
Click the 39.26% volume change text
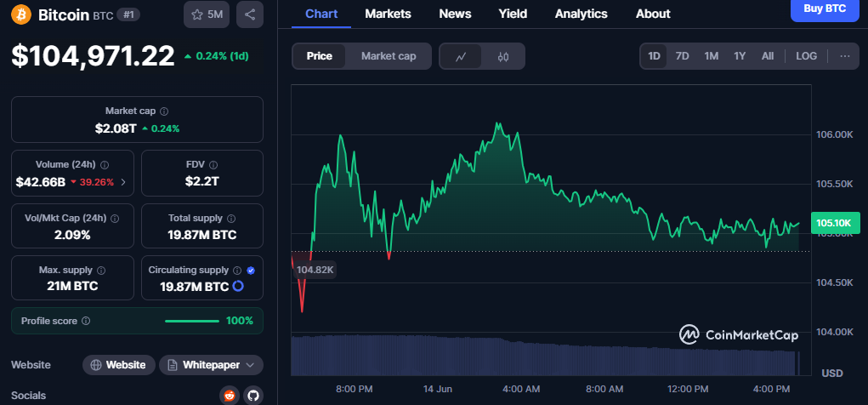(x=95, y=182)
